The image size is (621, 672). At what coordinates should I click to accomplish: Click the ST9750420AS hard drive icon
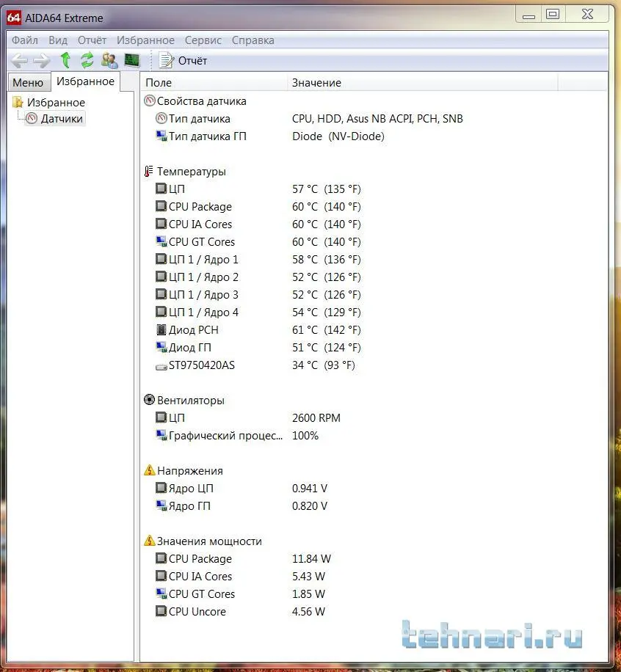click(x=161, y=366)
